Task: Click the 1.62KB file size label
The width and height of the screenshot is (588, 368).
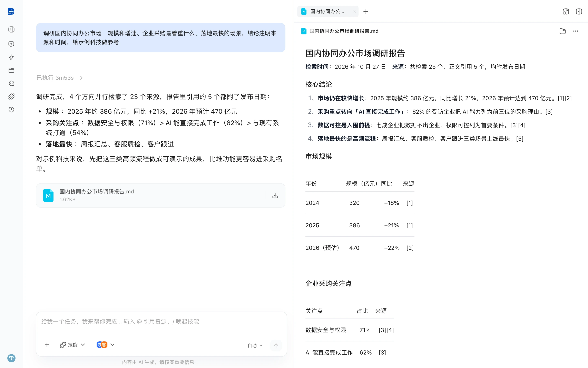Action: click(68, 200)
